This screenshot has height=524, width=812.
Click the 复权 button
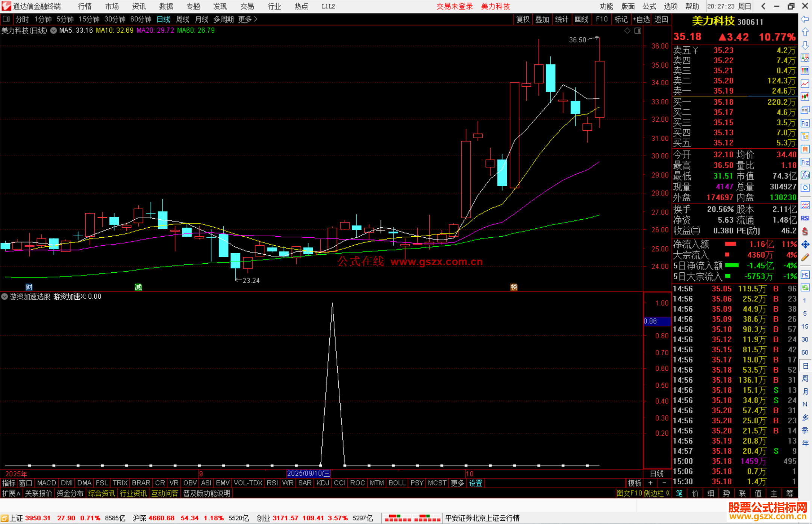click(523, 19)
